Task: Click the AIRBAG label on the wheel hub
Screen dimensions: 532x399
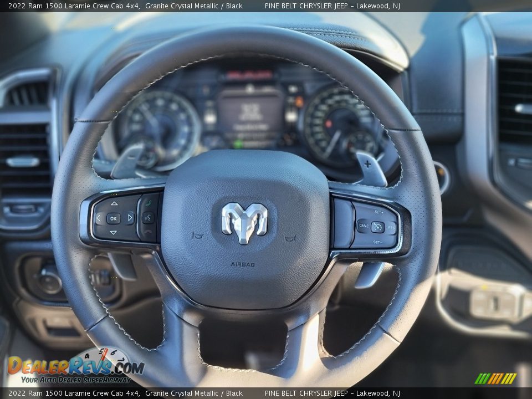Action: tap(243, 264)
